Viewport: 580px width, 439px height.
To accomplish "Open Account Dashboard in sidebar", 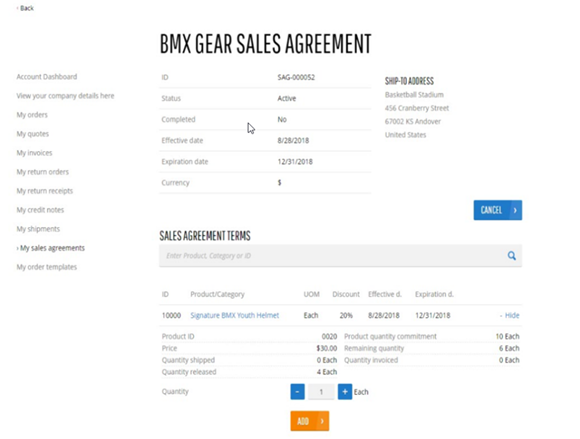I will (47, 77).
